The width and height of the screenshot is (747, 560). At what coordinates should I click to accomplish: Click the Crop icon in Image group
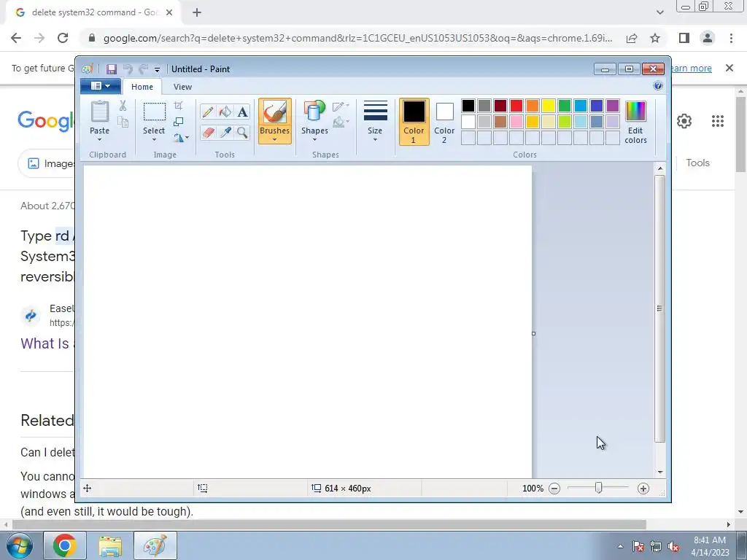178,106
